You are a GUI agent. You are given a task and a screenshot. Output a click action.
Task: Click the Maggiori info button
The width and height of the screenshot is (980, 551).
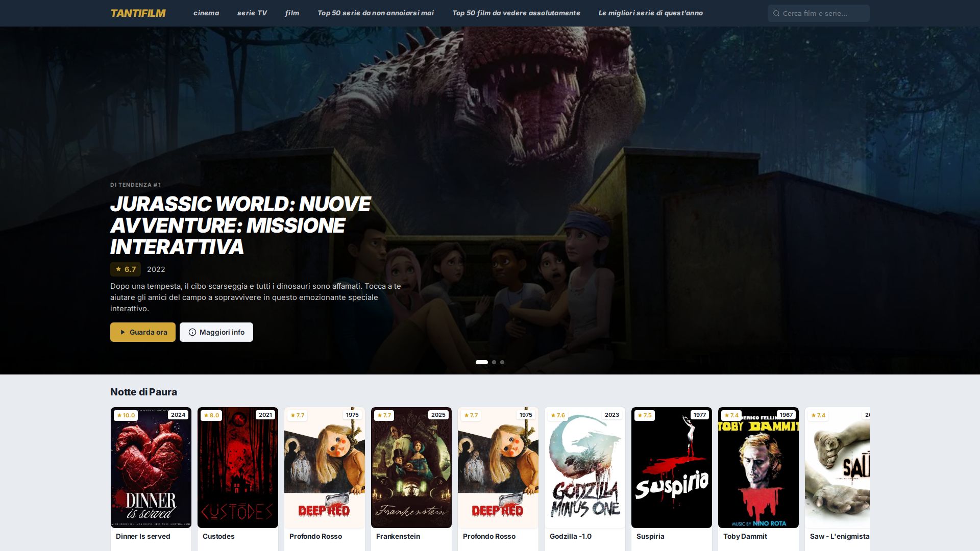click(216, 332)
